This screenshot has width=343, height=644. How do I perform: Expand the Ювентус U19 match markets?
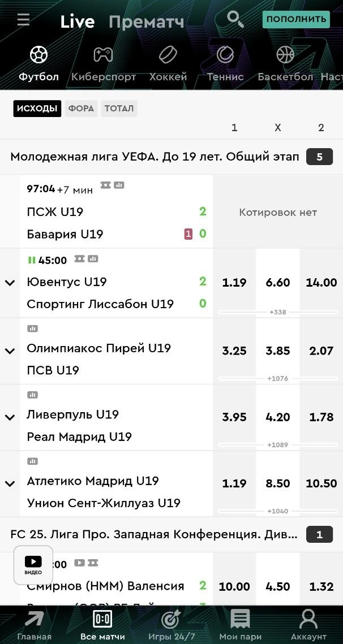(x=10, y=283)
